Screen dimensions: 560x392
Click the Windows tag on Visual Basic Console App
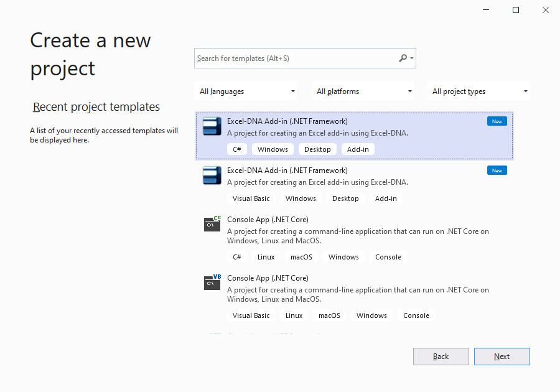point(371,315)
